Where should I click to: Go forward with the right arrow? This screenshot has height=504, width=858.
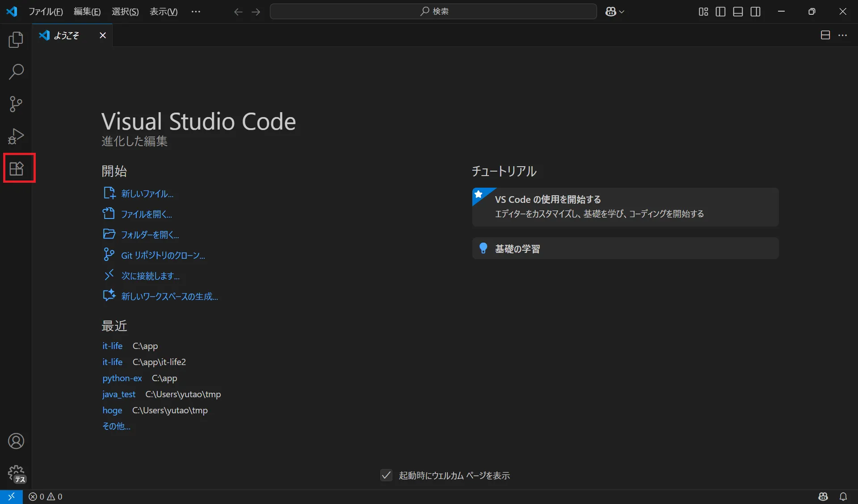coord(256,12)
